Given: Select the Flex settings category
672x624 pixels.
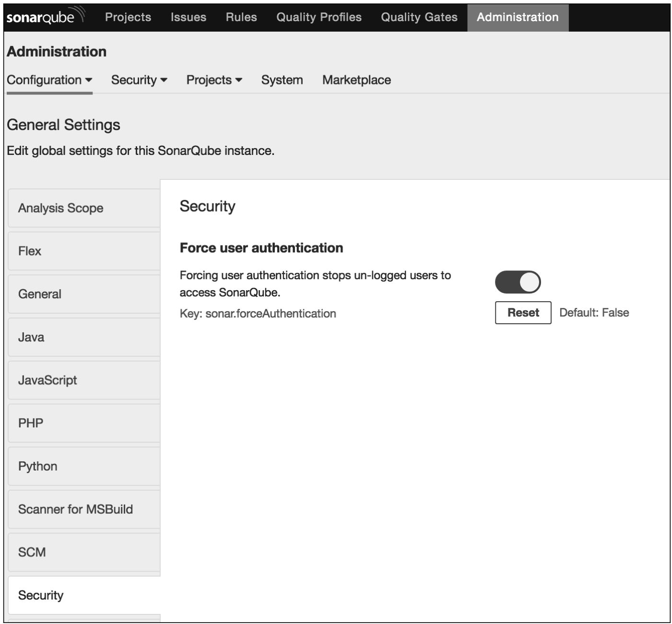Looking at the screenshot, I should pos(84,251).
